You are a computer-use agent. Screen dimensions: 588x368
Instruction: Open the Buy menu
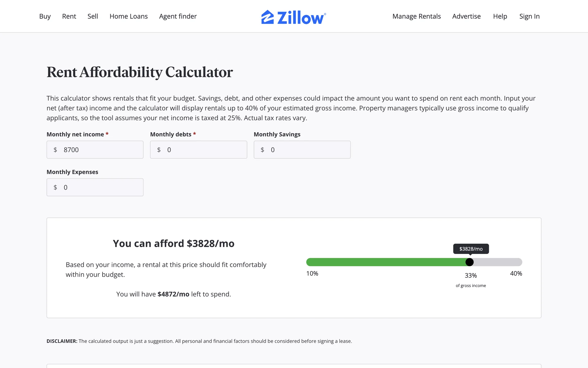pyautogui.click(x=45, y=16)
